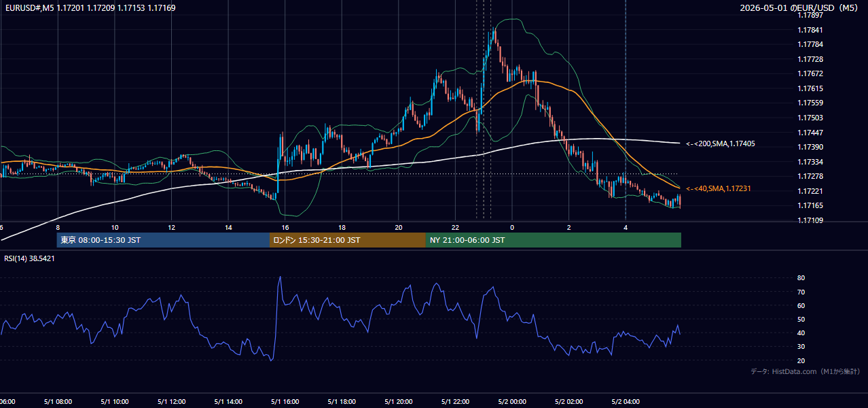Click the hour 14 label under price chart

point(228,227)
